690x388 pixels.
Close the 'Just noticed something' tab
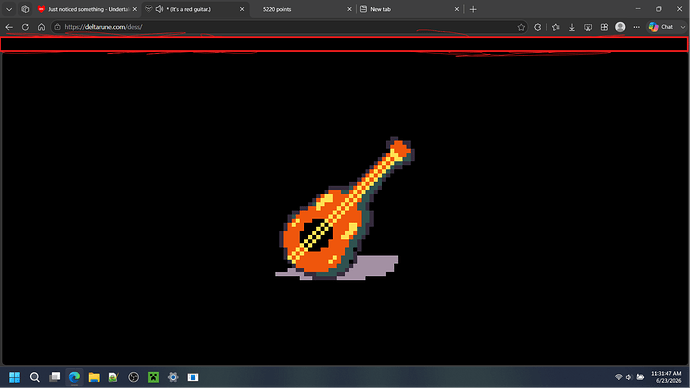[x=135, y=9]
